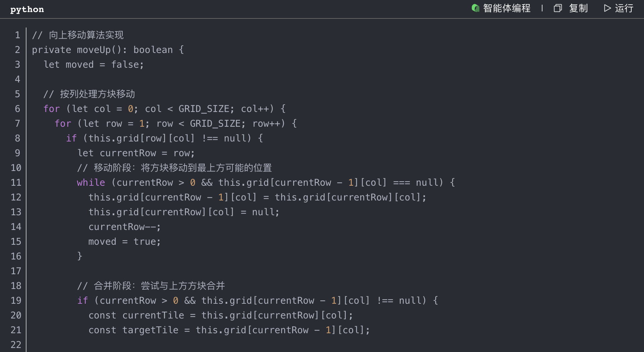644x352 pixels.
Task: Click the copy icon in header
Action: [x=558, y=8]
